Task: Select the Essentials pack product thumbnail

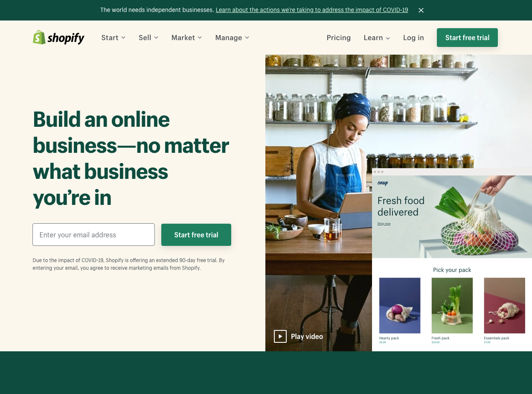Action: [504, 306]
